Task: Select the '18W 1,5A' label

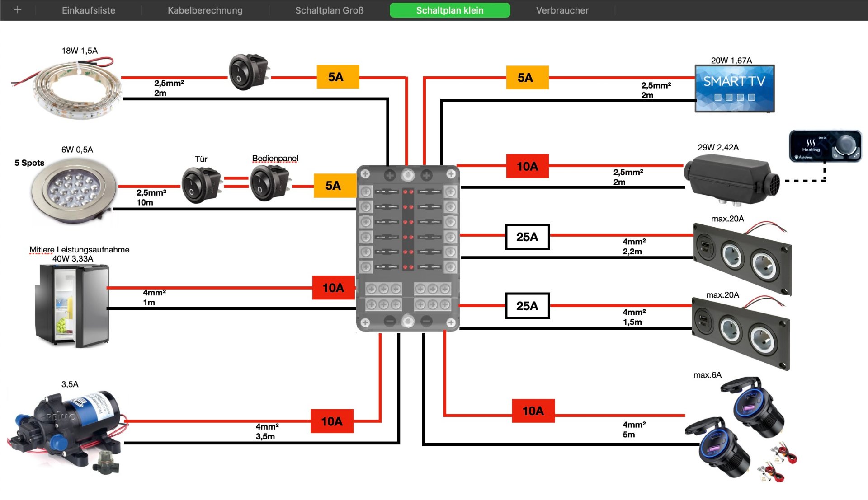Action: coord(80,51)
